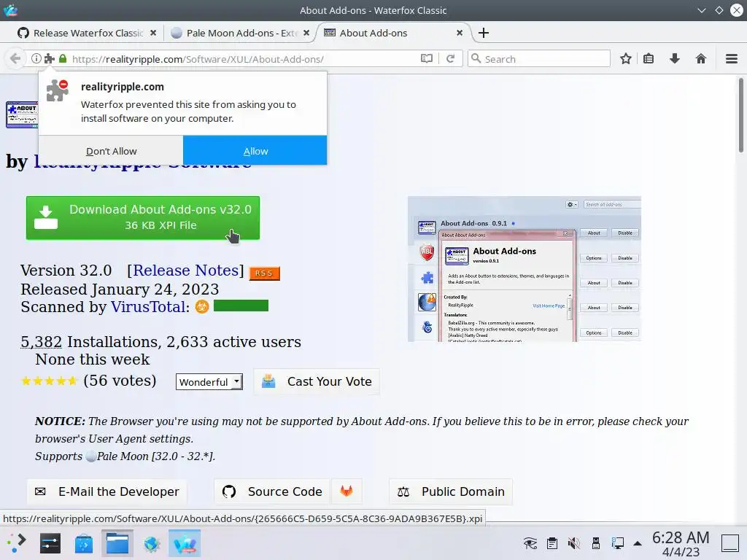Click the Waterfox title bar app icon
This screenshot has height=560, width=747.
click(10, 10)
